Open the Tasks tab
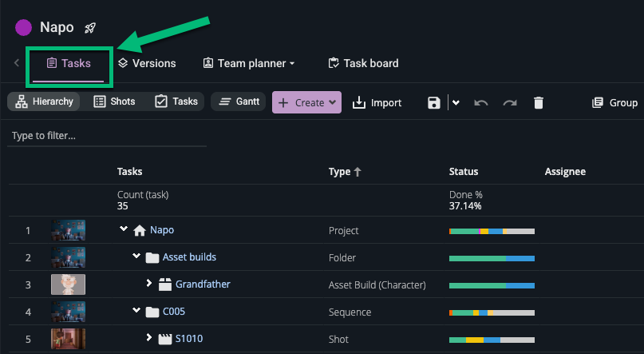Image resolution: width=644 pixels, height=354 pixels. pyautogui.click(x=69, y=63)
